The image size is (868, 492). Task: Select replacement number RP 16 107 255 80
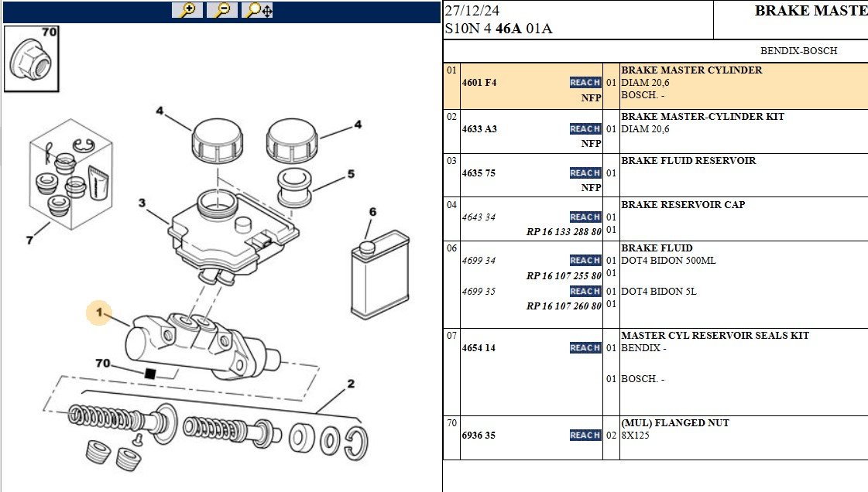pos(564,276)
